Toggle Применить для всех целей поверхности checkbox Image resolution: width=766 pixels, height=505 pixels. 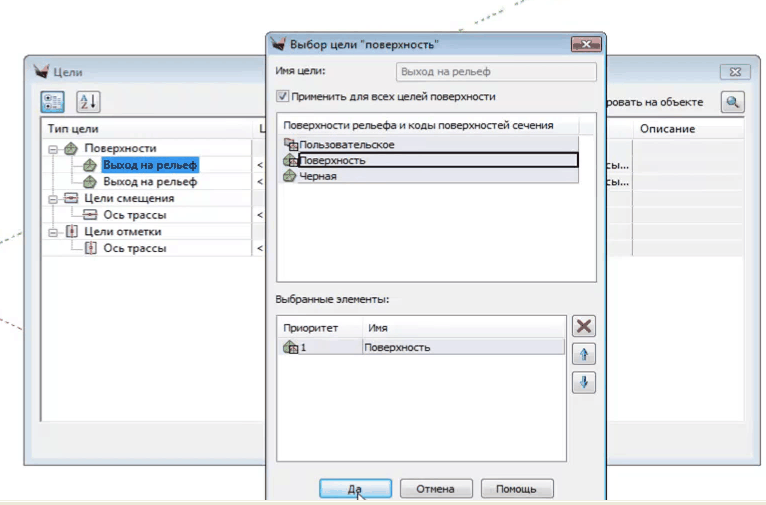(282, 97)
